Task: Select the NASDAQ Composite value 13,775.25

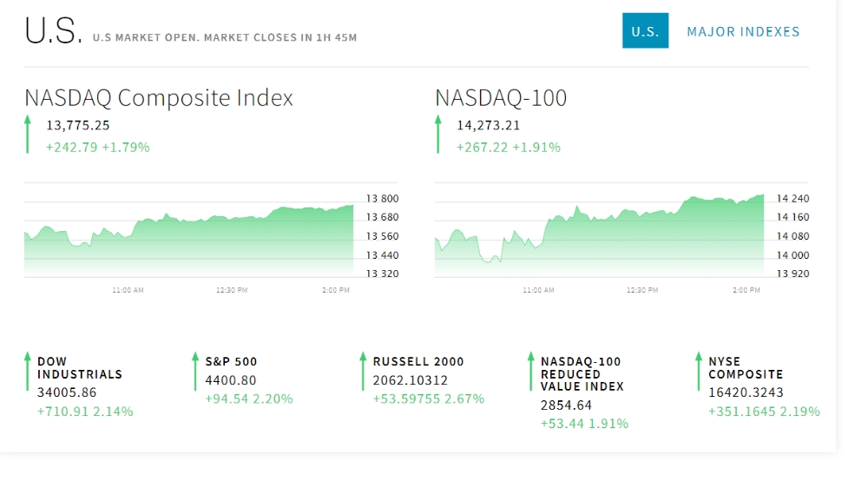Action: pos(78,126)
